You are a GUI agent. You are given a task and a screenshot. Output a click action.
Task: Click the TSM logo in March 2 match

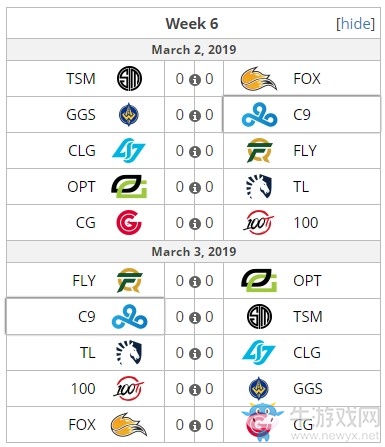(x=129, y=79)
